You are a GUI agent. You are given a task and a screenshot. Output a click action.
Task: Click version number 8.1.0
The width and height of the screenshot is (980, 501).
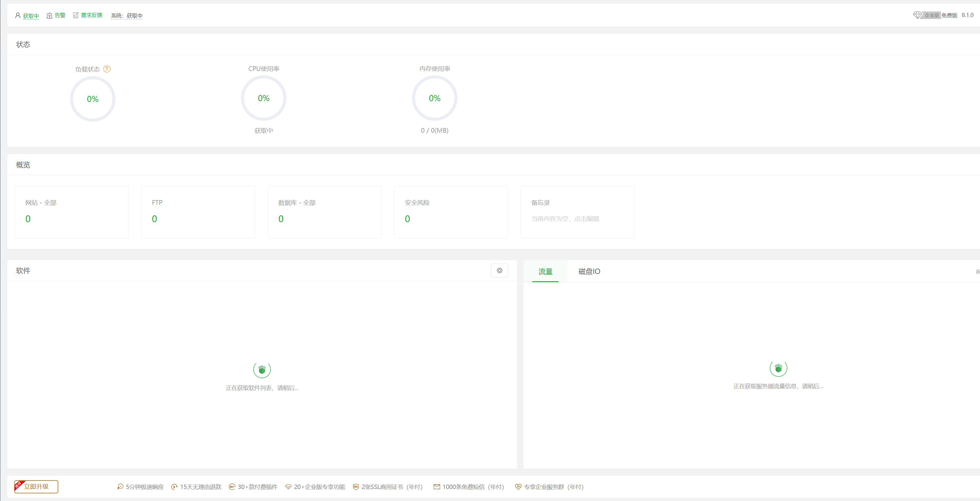pyautogui.click(x=967, y=15)
